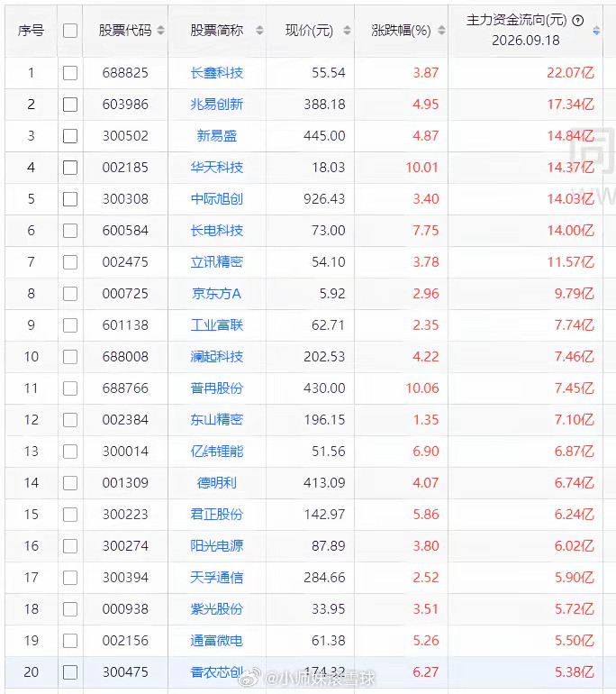Check the box for 688766 普冉股份
This screenshot has height=694, width=616.
click(70, 388)
